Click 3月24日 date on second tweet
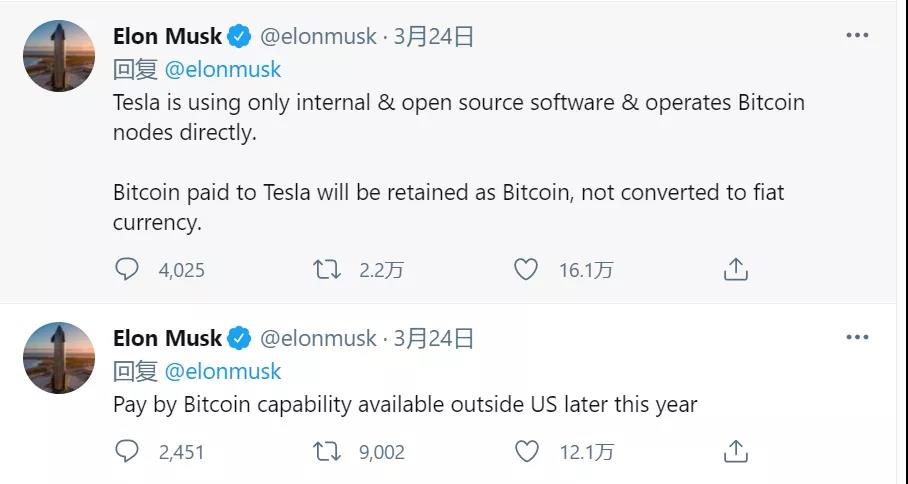Viewport: 908px width, 484px height. coord(434,338)
